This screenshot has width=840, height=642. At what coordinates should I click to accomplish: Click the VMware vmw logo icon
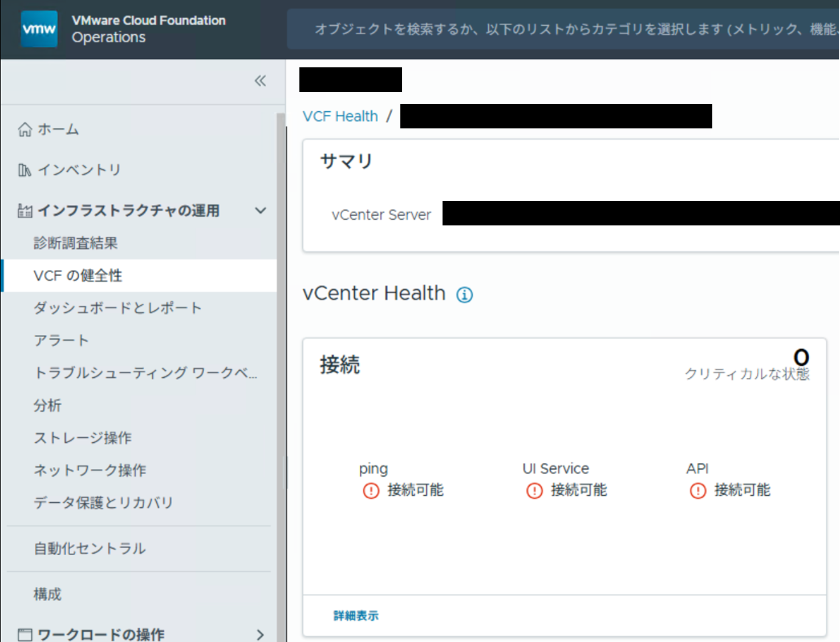[x=39, y=29]
